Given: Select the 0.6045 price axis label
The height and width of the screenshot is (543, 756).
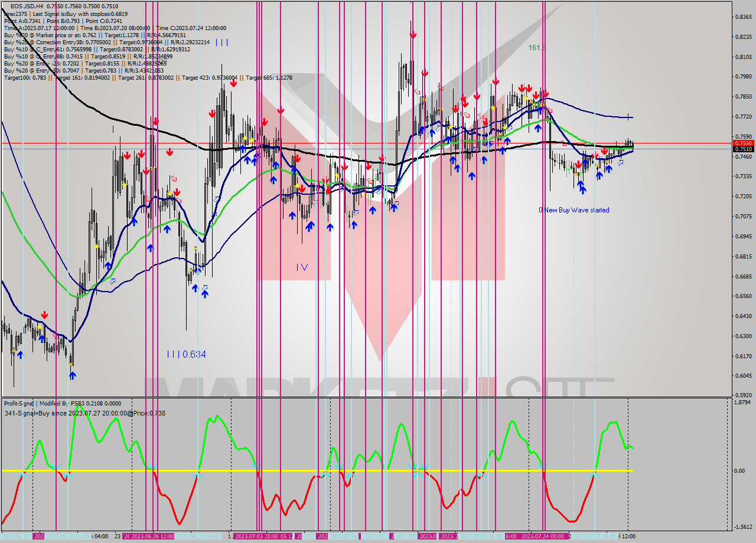Looking at the screenshot, I should point(743,376).
